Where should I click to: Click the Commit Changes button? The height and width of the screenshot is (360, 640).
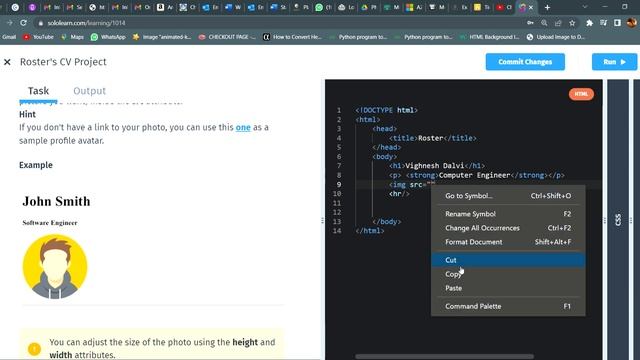[525, 62]
